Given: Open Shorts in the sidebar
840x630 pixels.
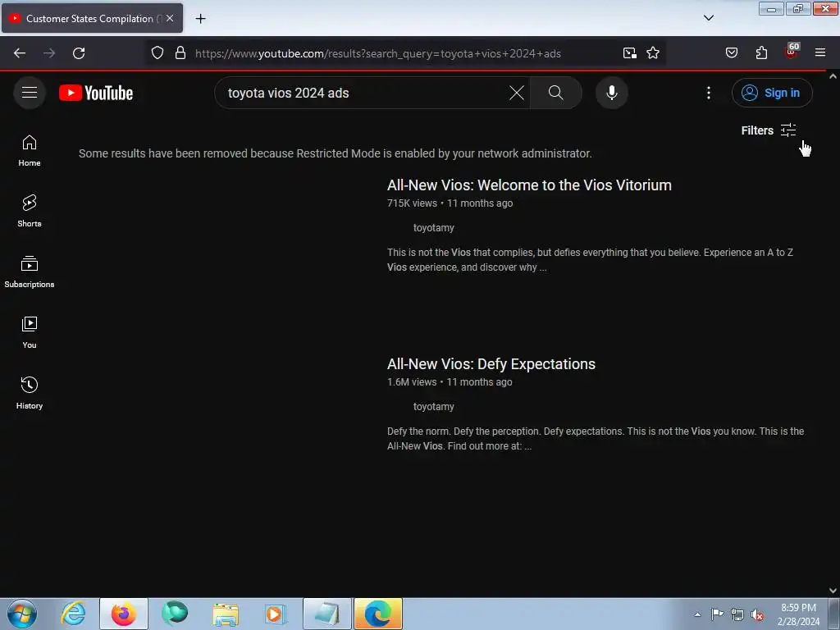Looking at the screenshot, I should point(30,211).
